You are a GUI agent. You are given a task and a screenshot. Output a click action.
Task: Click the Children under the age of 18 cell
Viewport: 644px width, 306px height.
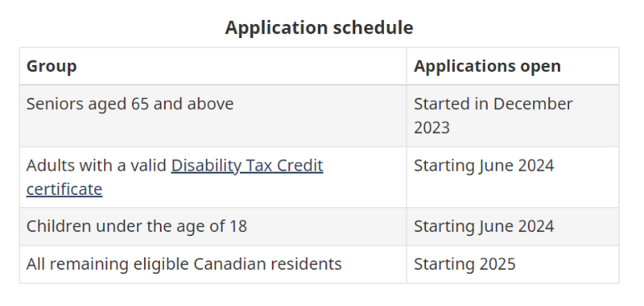(213, 226)
